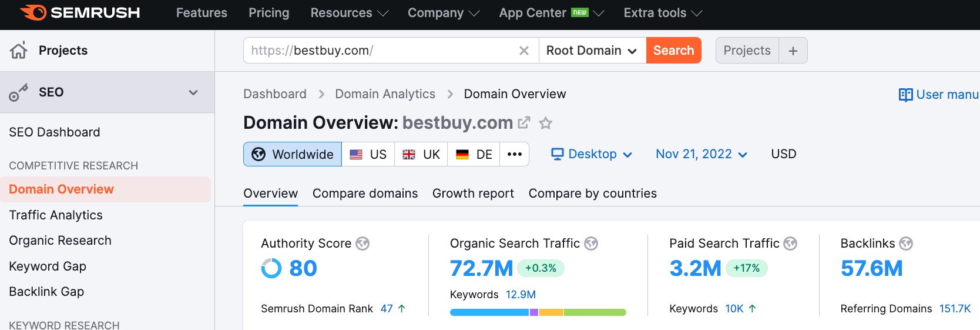The image size is (980, 330).
Task: Go to Dashboard breadcrumb
Action: tap(275, 94)
